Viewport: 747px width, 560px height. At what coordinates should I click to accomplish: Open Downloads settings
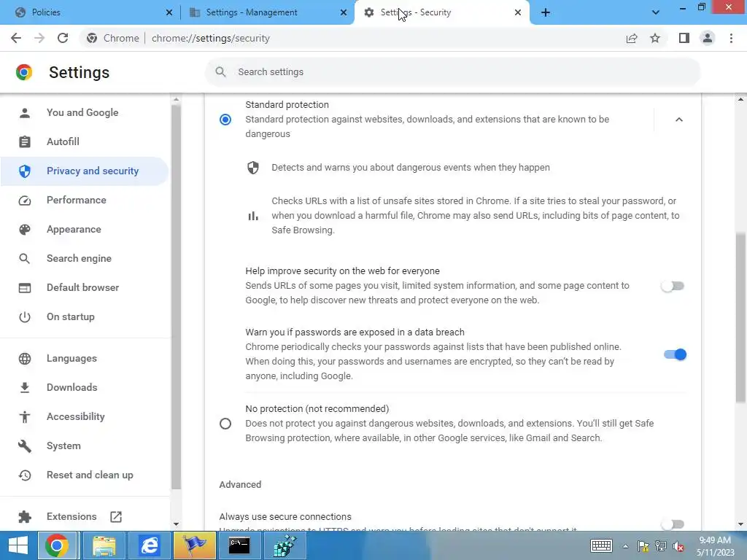point(85,387)
